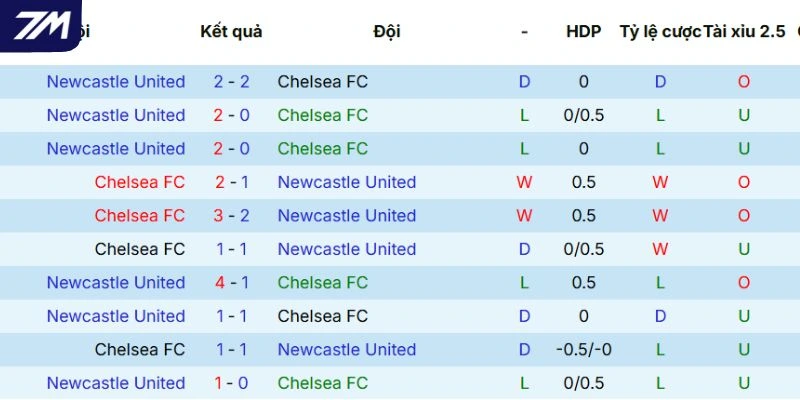Viewport: 800px width, 400px height.
Task: Click Newcastle United in the 2 - 2 row
Action: point(116,82)
